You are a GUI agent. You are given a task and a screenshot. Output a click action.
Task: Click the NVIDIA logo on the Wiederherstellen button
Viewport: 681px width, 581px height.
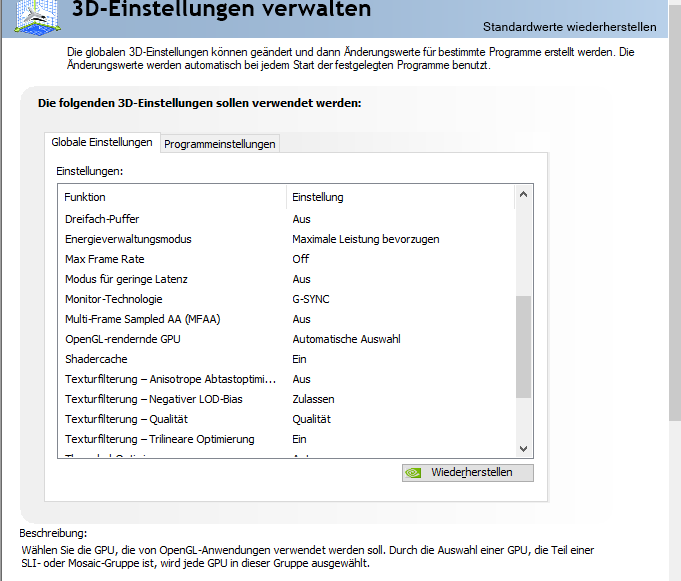(x=413, y=473)
